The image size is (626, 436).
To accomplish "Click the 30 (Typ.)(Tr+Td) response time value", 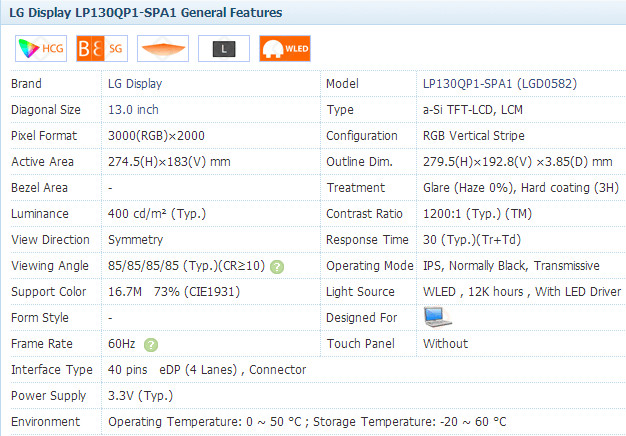I will click(472, 239).
